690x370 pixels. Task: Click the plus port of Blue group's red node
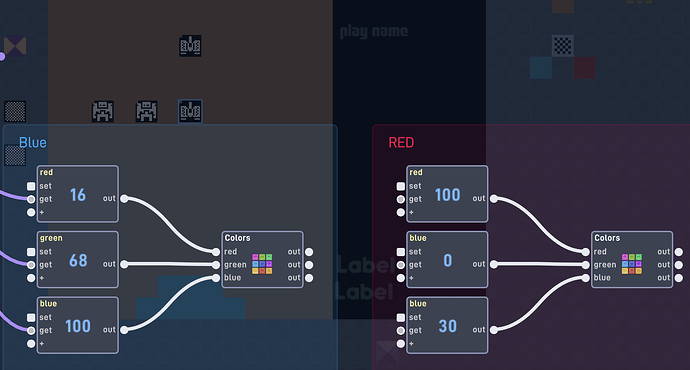[31, 212]
